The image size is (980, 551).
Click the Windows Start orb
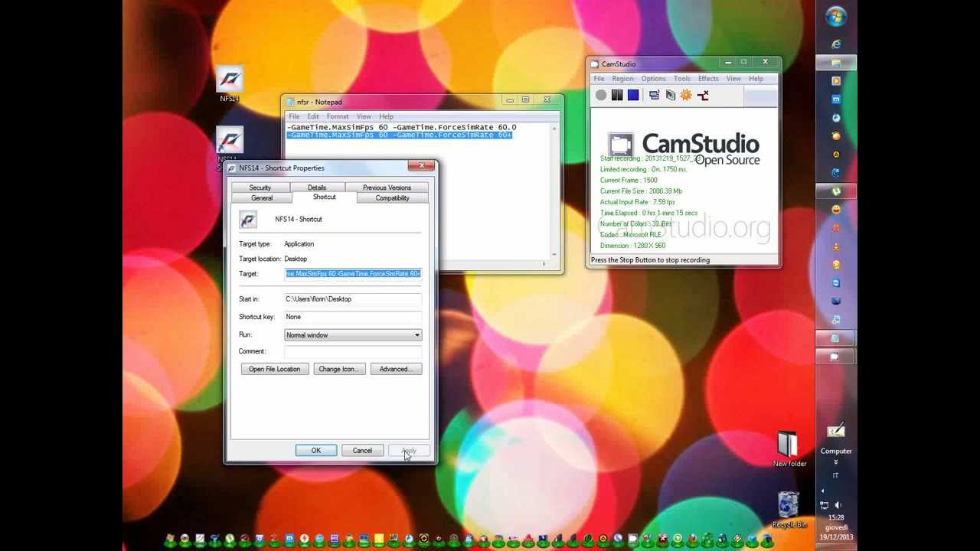coord(836,16)
